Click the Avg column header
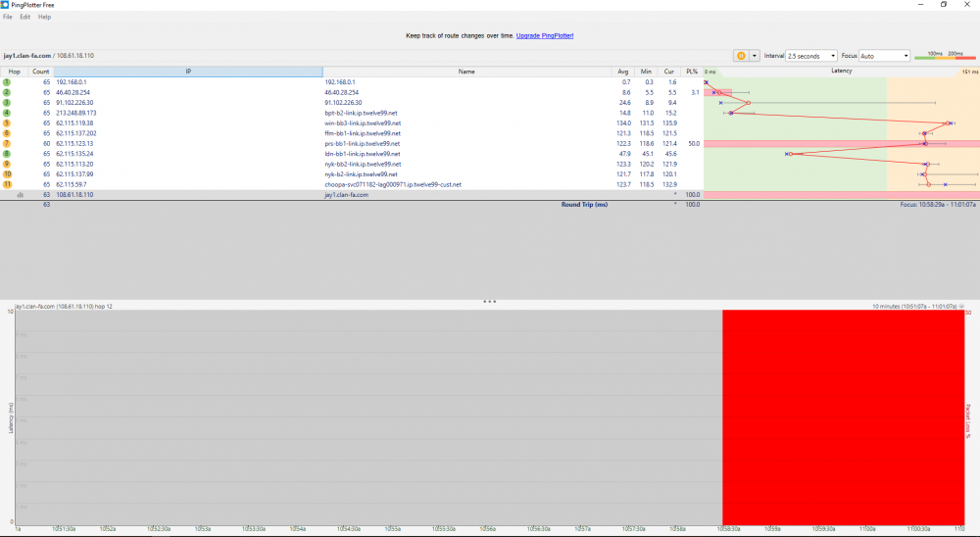980x537 pixels. click(x=622, y=72)
